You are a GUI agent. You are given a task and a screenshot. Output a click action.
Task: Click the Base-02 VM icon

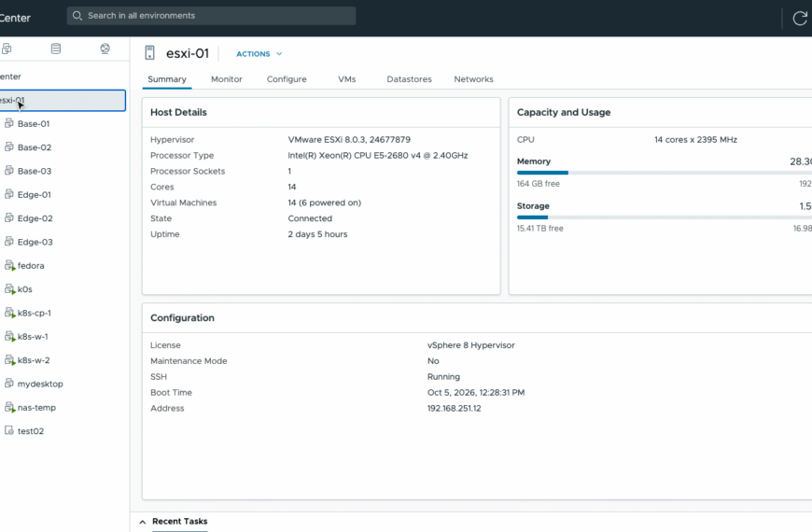click(x=8, y=147)
